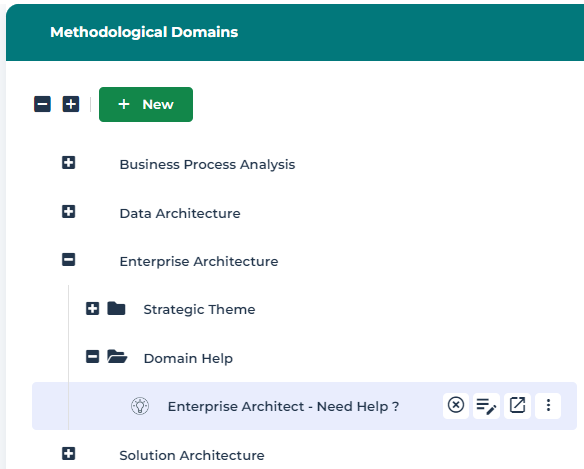
Task: Click the open-in-new-window icon on selected row
Action: pos(517,405)
